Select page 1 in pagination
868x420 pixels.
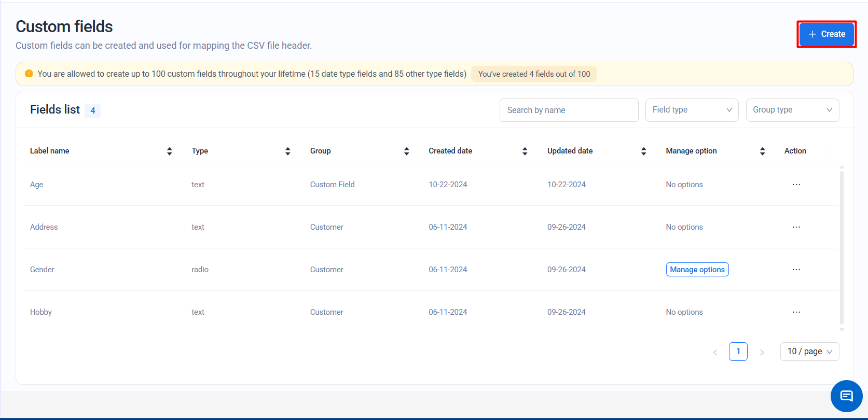coord(738,352)
